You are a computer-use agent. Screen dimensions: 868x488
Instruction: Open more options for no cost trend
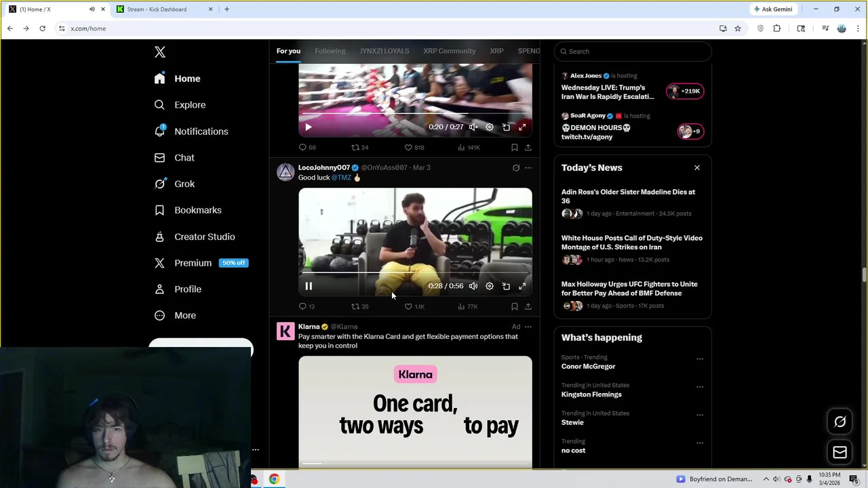click(x=700, y=443)
